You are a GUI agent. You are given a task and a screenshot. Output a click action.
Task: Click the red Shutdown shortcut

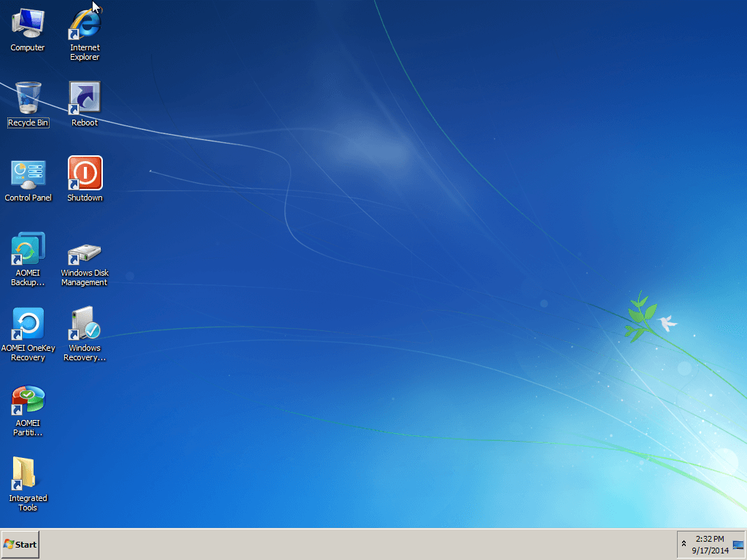tap(85, 179)
